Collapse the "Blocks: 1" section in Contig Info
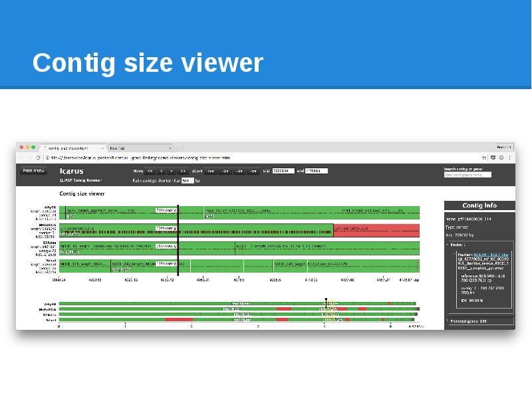Viewport: 532px width, 399px height. [x=448, y=244]
